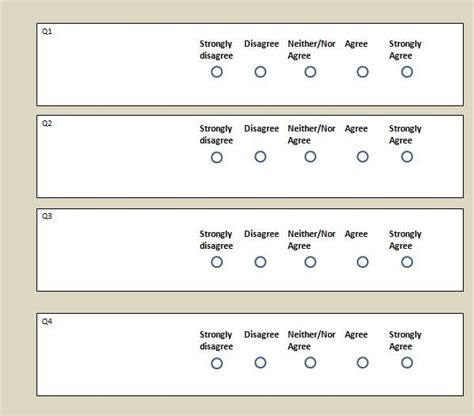Screen dimensions: 474x416
Task: Select Strongly disagree for Q3
Action: tap(217, 262)
